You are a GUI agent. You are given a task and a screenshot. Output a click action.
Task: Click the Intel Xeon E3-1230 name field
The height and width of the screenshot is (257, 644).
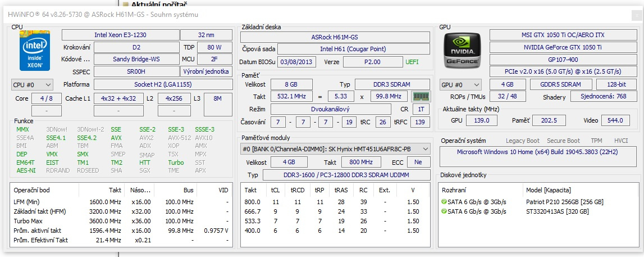pos(120,35)
